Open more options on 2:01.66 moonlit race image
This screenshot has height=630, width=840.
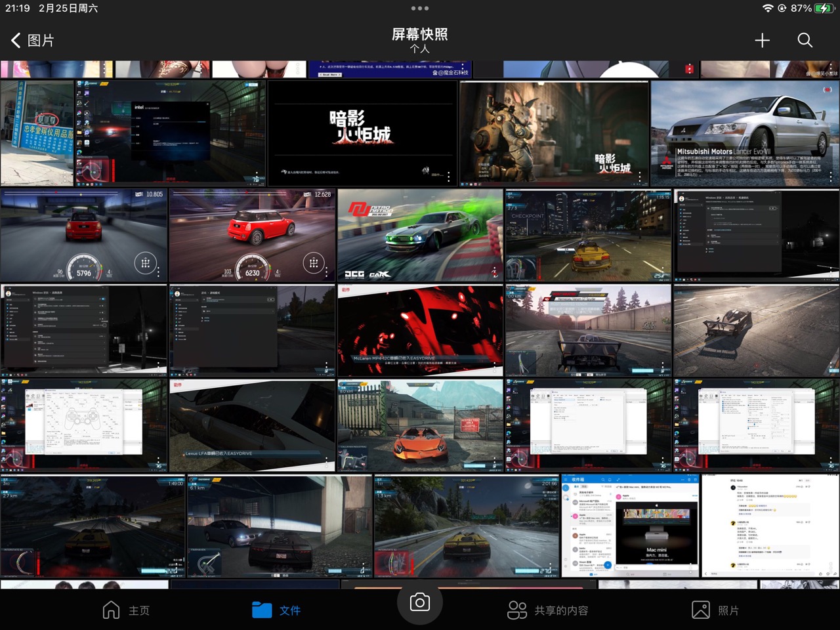(x=551, y=568)
